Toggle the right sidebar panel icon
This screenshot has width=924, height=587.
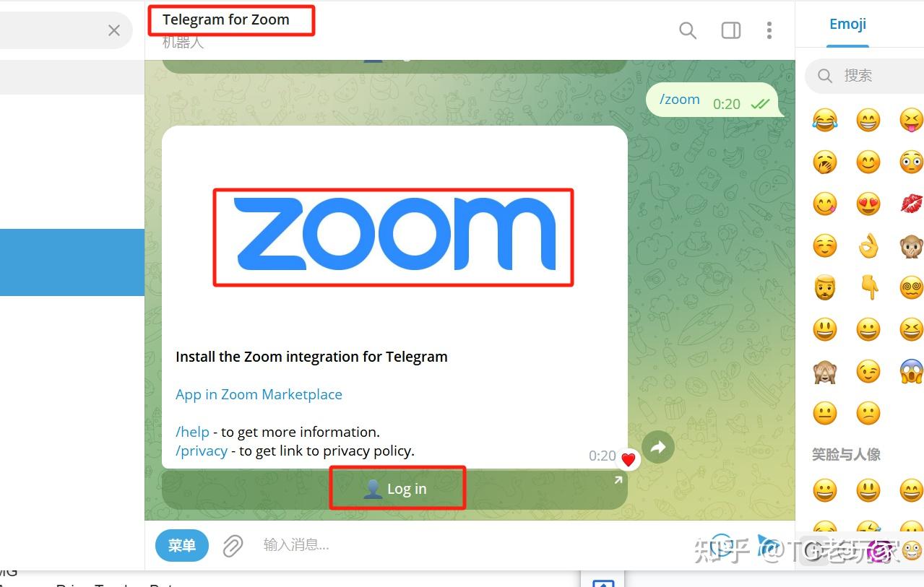pyautogui.click(x=731, y=30)
